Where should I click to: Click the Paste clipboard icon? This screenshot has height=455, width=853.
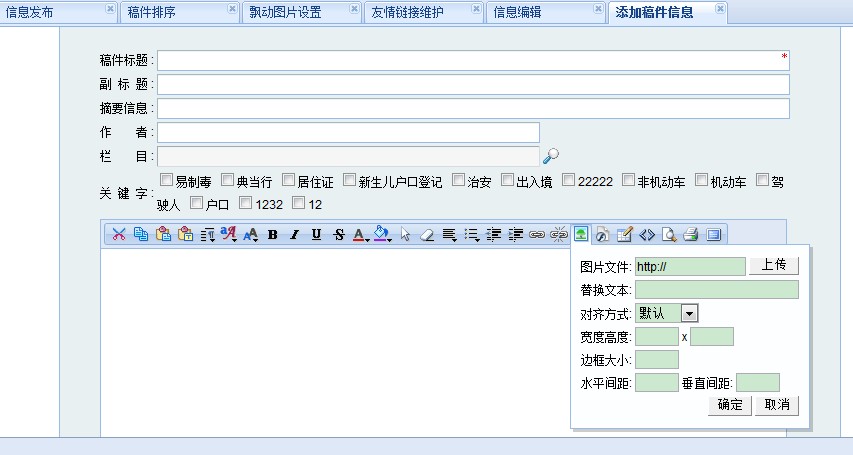[x=163, y=234]
